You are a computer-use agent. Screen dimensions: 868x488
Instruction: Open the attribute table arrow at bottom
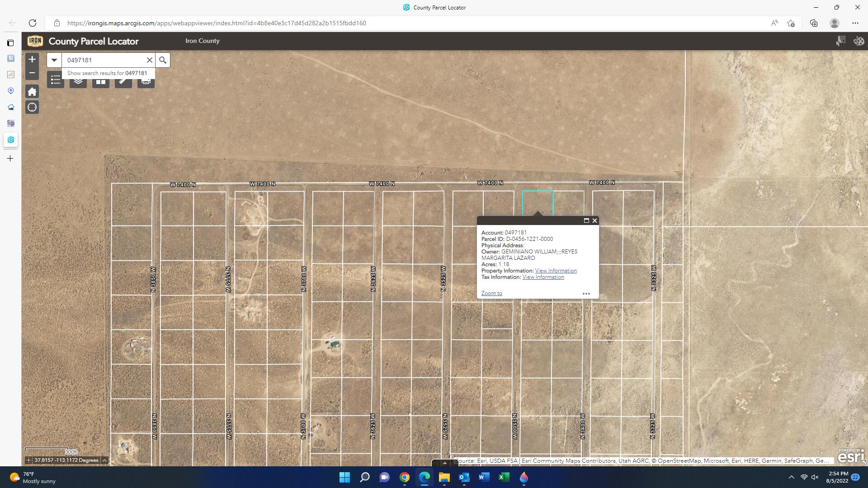[x=444, y=463]
